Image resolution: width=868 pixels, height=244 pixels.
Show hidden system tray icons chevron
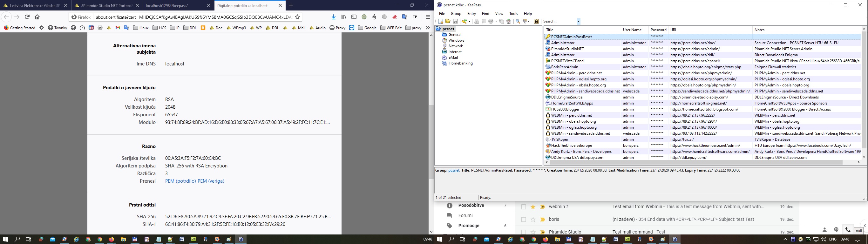tap(785, 239)
